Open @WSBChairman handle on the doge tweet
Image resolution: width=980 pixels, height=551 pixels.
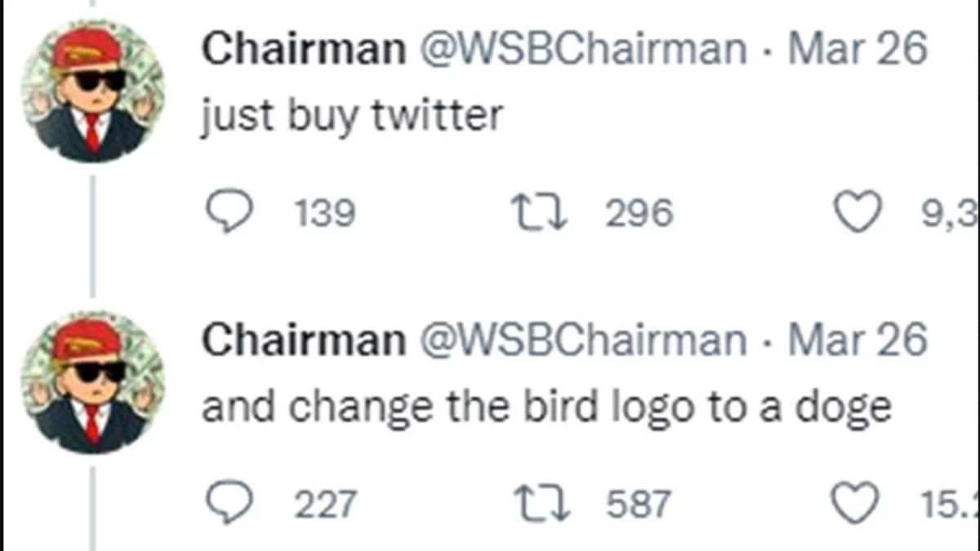pyautogui.click(x=582, y=340)
